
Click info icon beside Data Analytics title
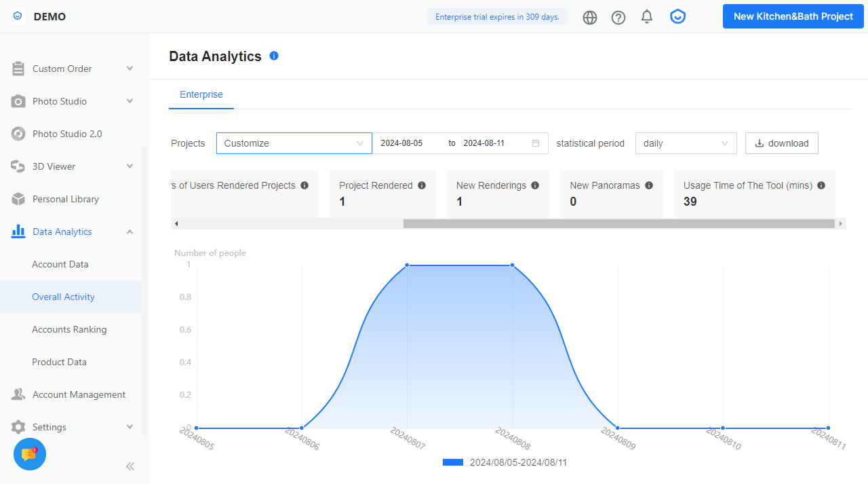click(x=274, y=56)
